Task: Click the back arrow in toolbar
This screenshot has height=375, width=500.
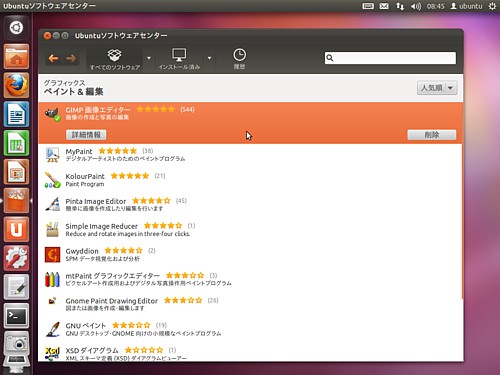Action: click(53, 59)
